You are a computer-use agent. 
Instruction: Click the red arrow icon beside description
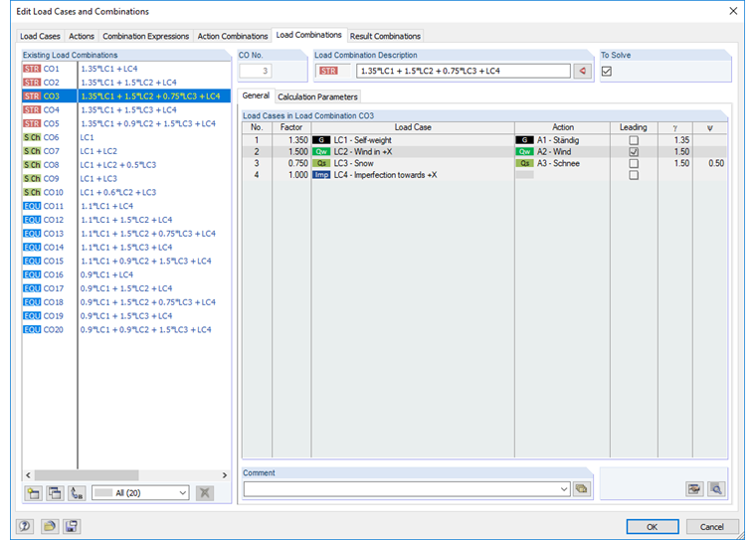click(x=583, y=71)
